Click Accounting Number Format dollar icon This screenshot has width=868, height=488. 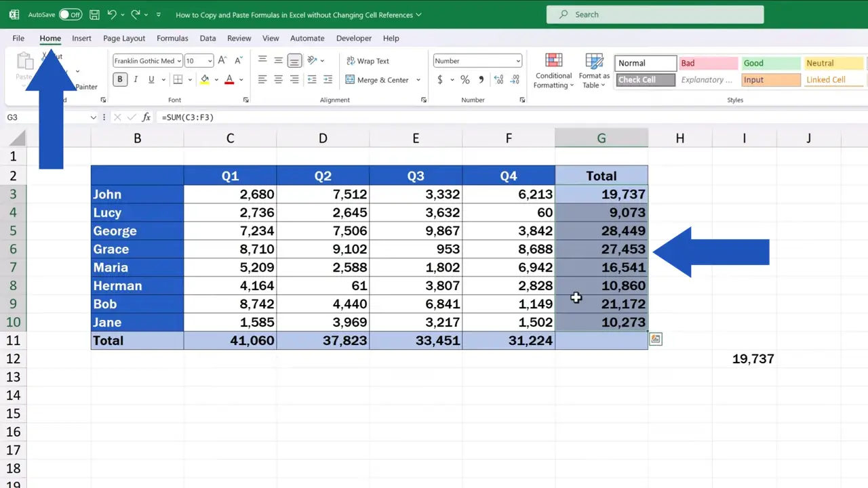point(439,80)
